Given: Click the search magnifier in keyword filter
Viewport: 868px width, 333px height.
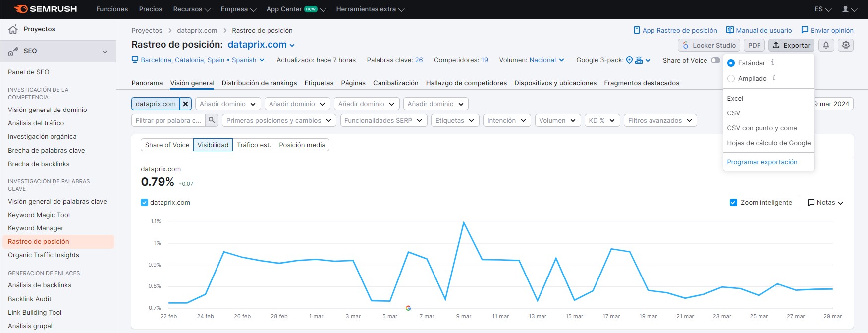Looking at the screenshot, I should pos(212,120).
